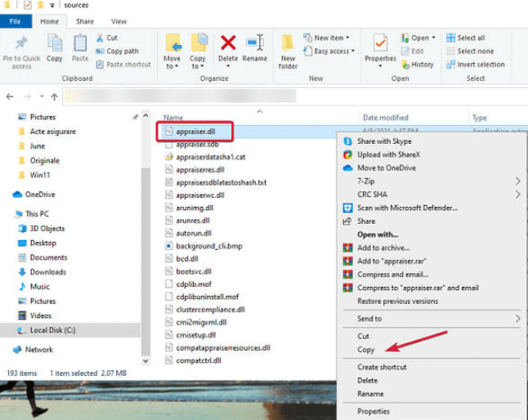Click Invert selection in ribbon
This screenshot has width=528, height=420.
pos(481,65)
